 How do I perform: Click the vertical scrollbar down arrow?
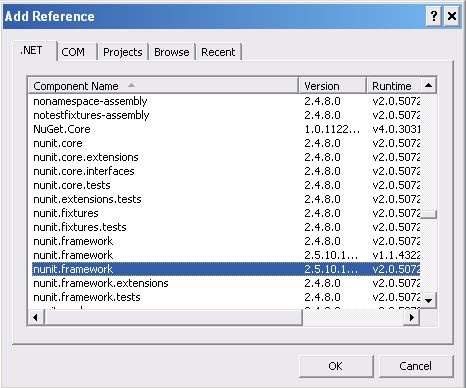(x=429, y=300)
